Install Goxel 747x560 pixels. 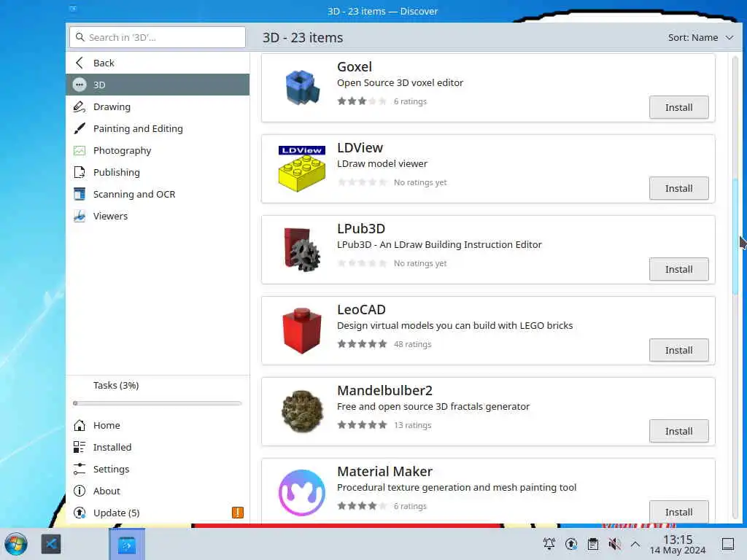[x=678, y=108]
